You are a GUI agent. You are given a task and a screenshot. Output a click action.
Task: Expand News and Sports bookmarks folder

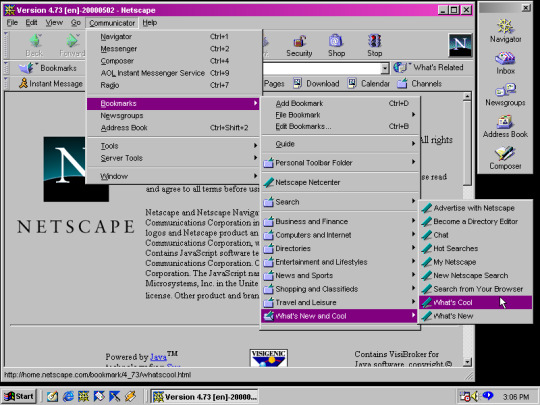coord(340,276)
